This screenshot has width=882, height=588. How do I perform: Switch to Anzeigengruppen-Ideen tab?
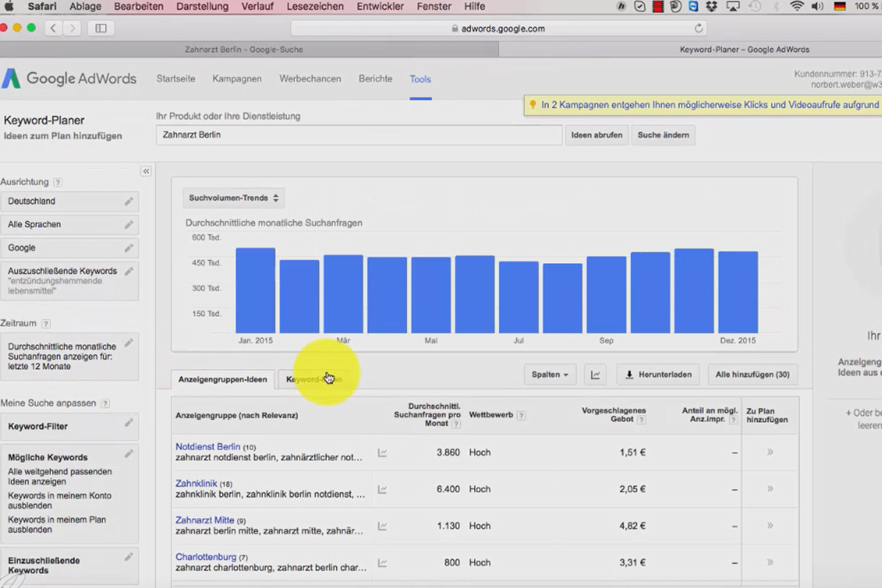[x=223, y=379]
